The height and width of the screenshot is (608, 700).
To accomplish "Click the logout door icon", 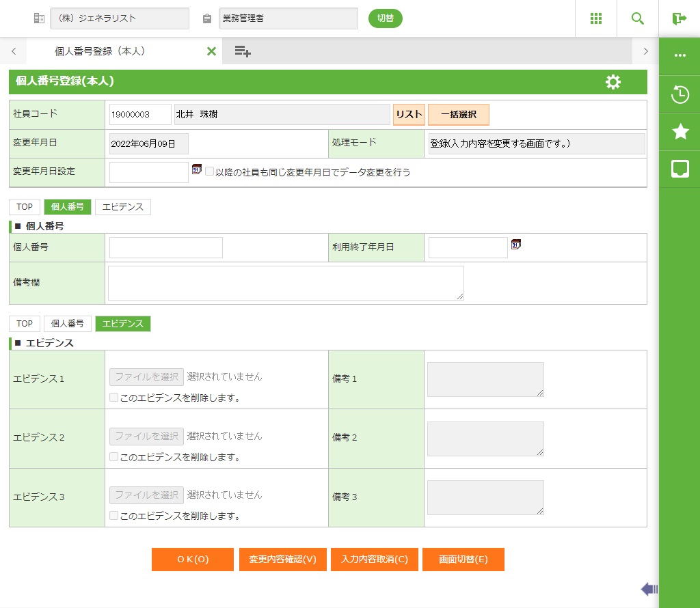I will click(679, 18).
